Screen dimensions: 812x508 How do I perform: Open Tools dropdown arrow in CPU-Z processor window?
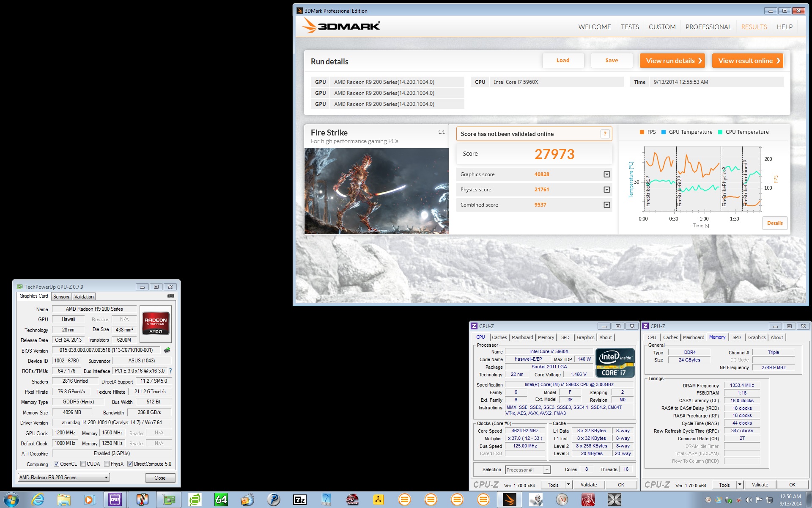click(568, 485)
